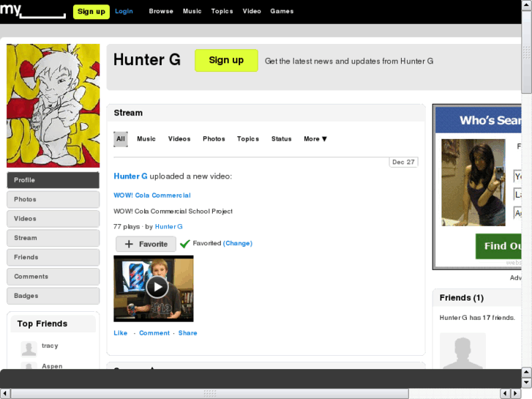The image size is (532, 399).
Task: Click Comment link under the video
Action: (154, 333)
